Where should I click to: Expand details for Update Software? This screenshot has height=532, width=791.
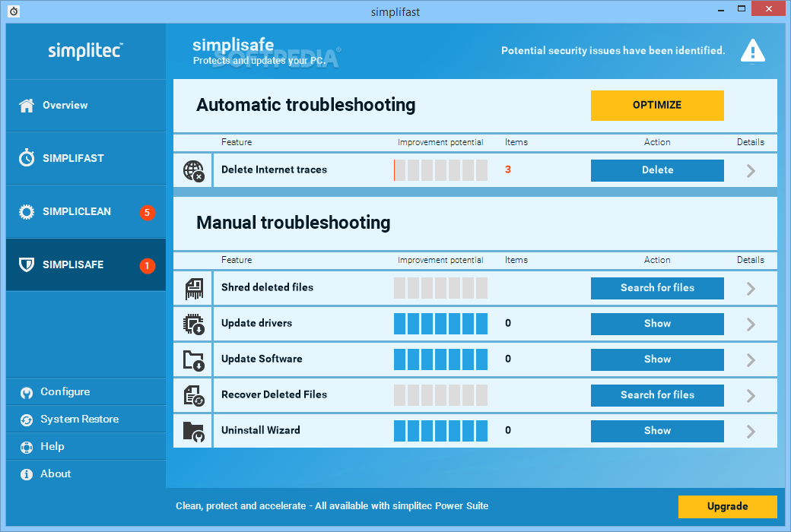[751, 360]
